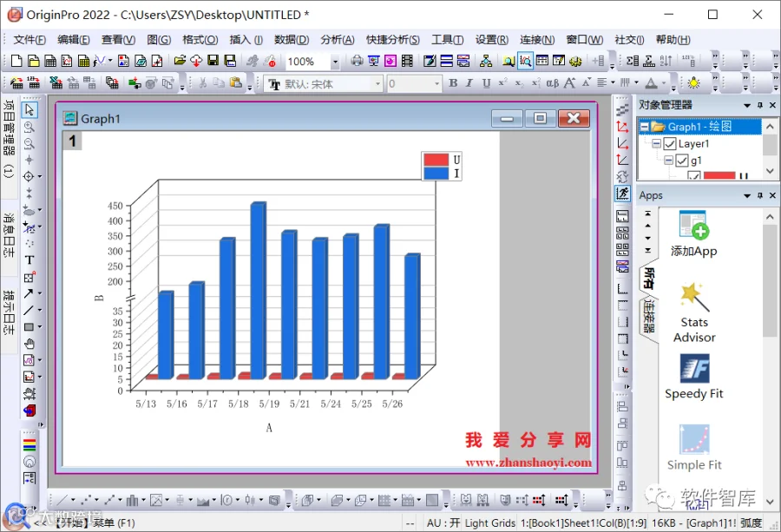This screenshot has width=781, height=532.
Task: Click the Open folder icon
Action: [180, 61]
